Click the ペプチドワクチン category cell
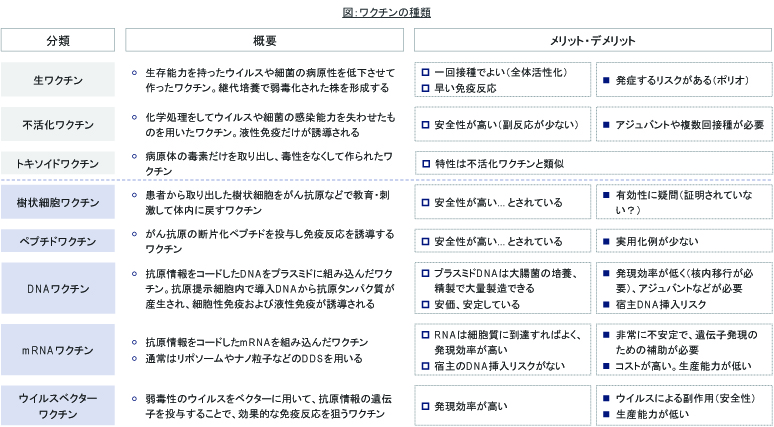 point(59,241)
